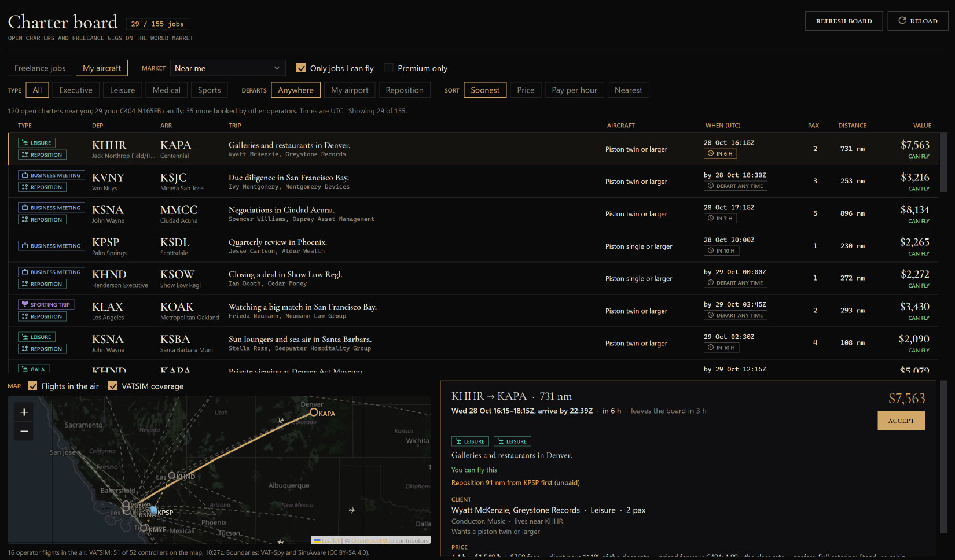Set departs filter to 'My airport'

(x=350, y=90)
